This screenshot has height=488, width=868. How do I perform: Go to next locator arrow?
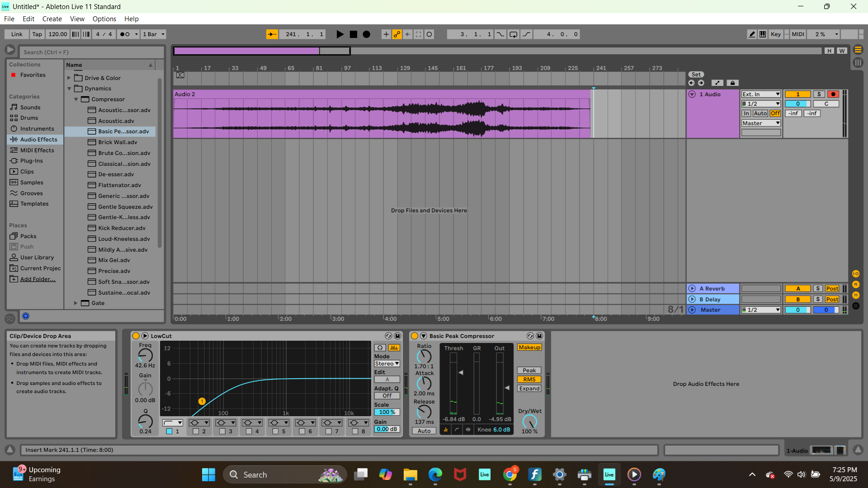[701, 83]
